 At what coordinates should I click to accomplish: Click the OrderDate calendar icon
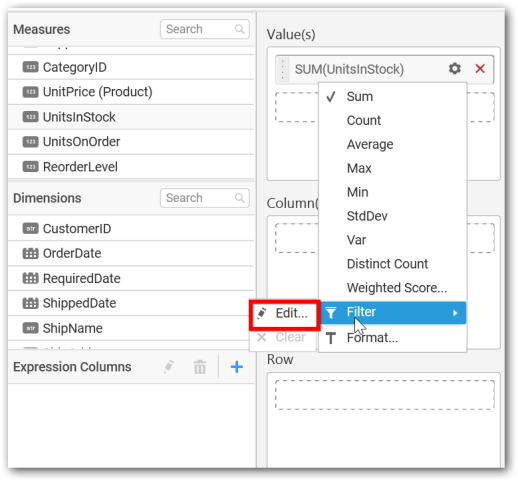click(x=30, y=253)
